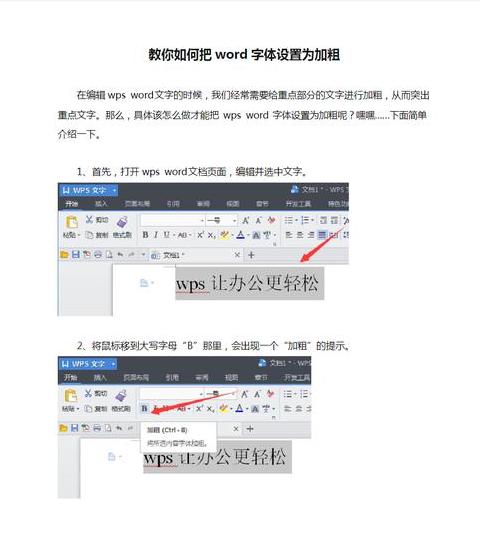This screenshot has width=480, height=534.
Task: Click the Paste clipboard icon in step 1 screenshot
Action: pyautogui.click(x=72, y=222)
